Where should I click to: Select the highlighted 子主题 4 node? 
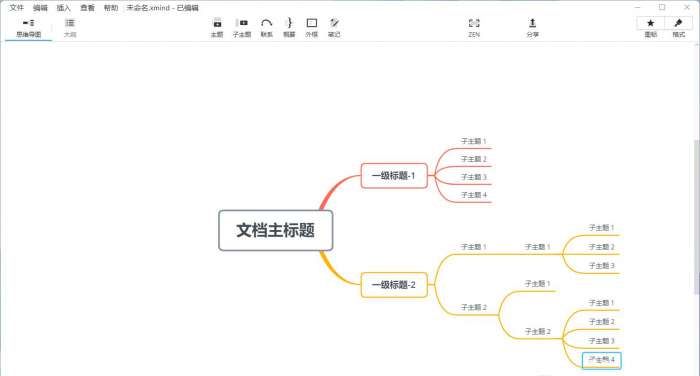click(x=601, y=360)
